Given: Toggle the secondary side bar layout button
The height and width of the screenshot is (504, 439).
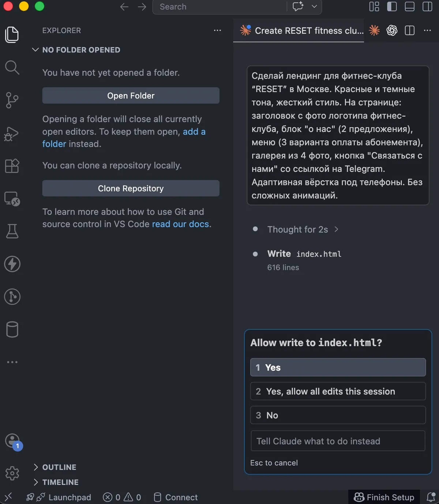Looking at the screenshot, I should pyautogui.click(x=427, y=7).
